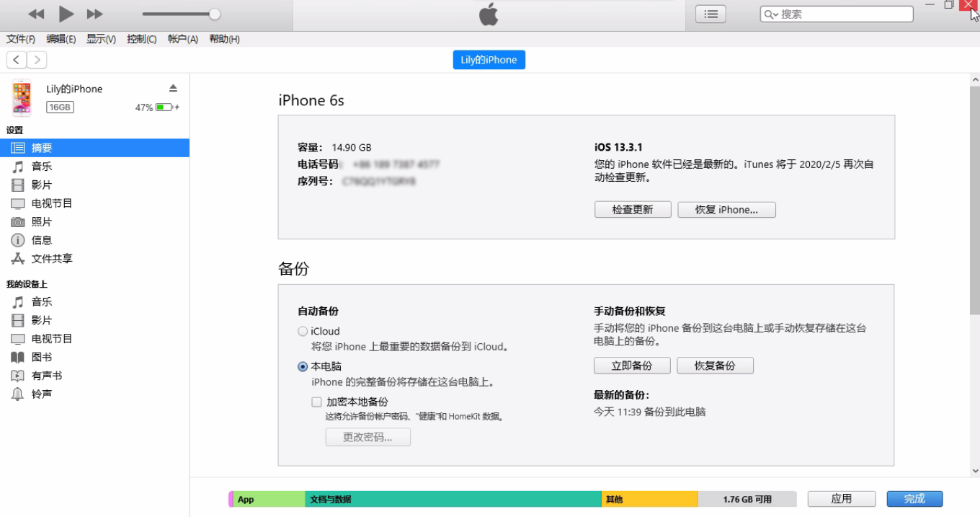Image resolution: width=980 pixels, height=517 pixels.
Task: Click the 音乐 icon under 我的设备上
Action: coord(18,302)
